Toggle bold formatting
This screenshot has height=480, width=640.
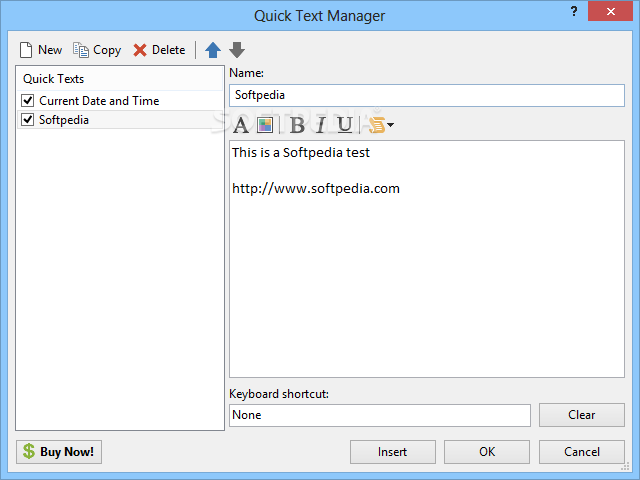(x=298, y=125)
